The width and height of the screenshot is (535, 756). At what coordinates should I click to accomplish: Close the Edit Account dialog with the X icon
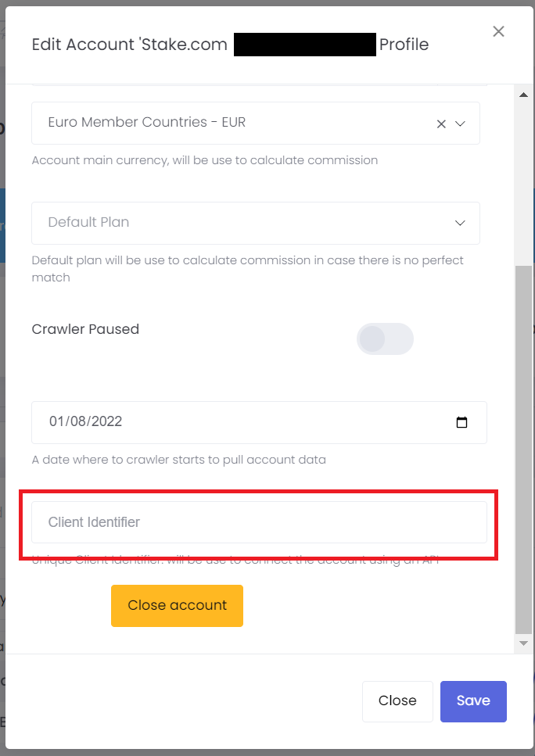[x=498, y=32]
